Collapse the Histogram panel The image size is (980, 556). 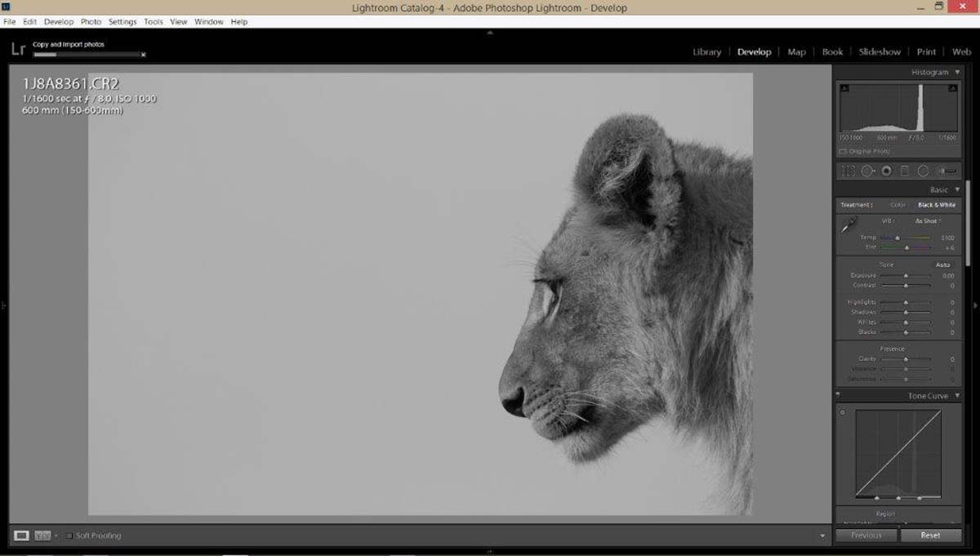[x=958, y=73]
